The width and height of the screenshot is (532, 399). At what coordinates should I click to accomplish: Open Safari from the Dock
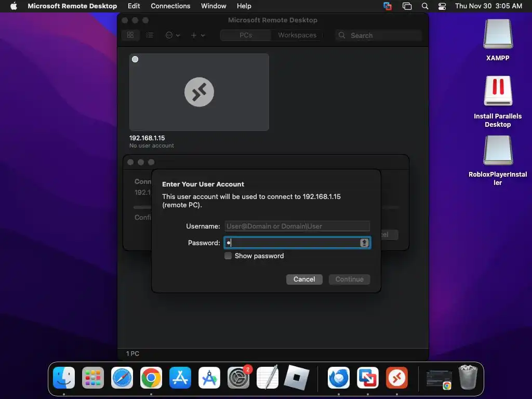point(122,378)
